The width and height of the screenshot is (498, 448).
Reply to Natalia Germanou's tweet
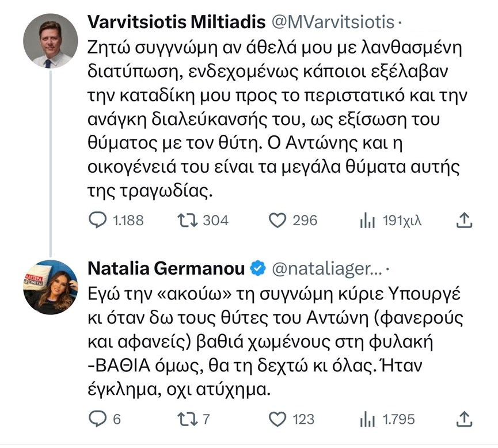click(x=100, y=419)
